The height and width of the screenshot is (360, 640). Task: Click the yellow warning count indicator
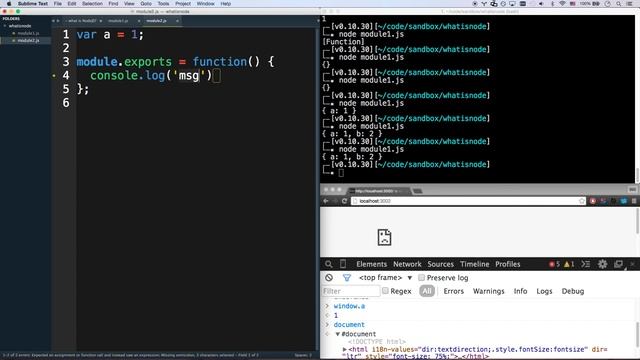(x=569, y=264)
